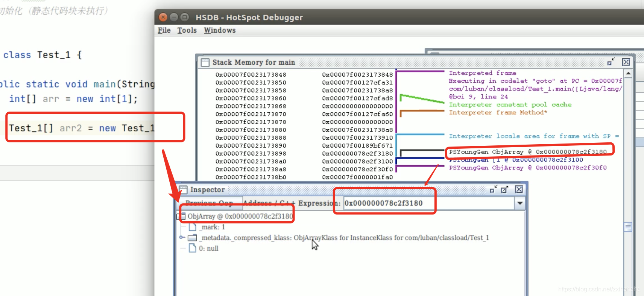Click the _metadata folder icon

pyautogui.click(x=192, y=237)
